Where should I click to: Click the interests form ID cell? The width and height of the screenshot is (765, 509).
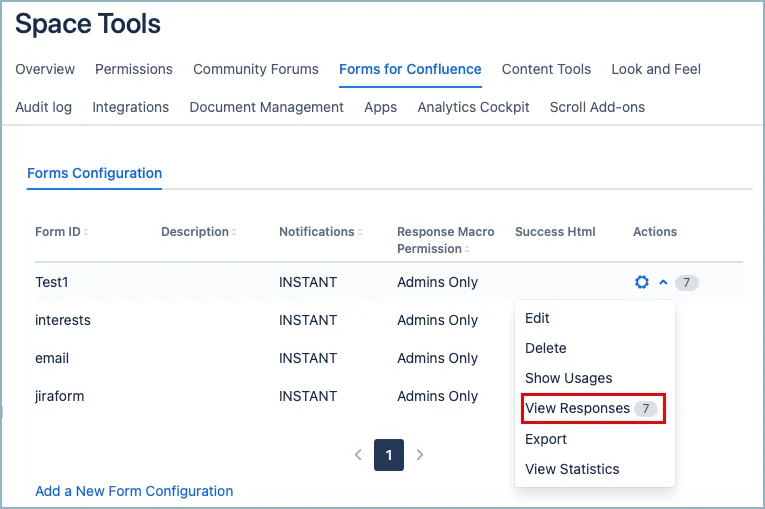(x=63, y=320)
